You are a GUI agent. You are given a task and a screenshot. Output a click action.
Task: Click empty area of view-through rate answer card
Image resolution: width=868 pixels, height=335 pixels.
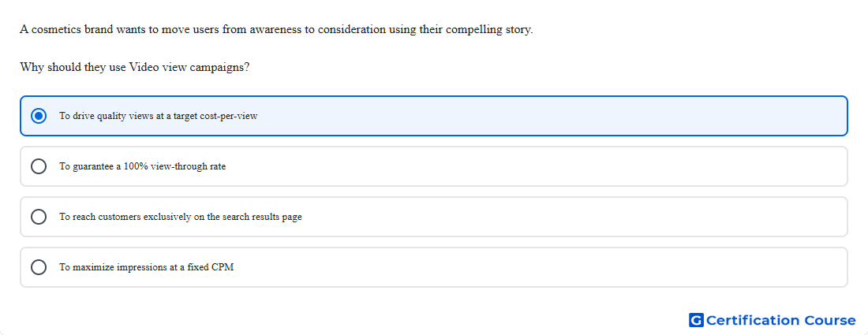(554, 166)
